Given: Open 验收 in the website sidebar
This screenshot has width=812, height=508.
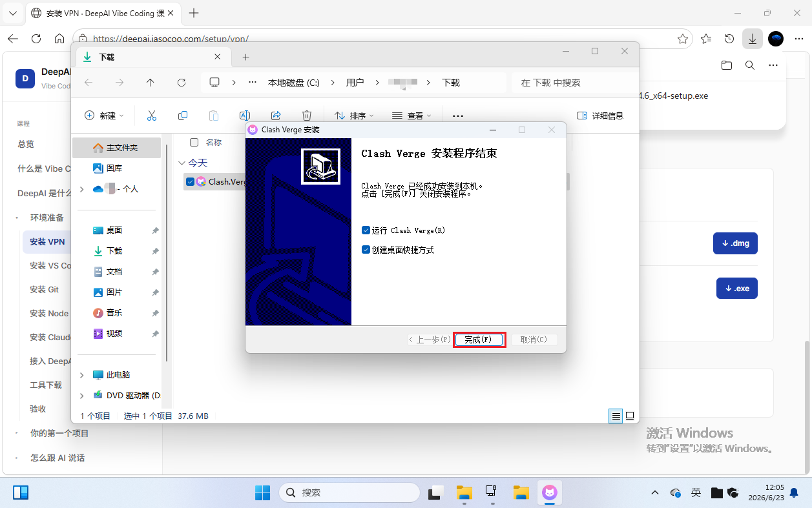Looking at the screenshot, I should coord(38,409).
